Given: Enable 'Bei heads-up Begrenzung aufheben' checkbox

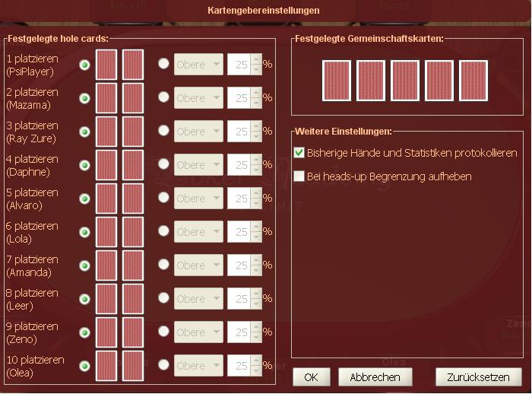Looking at the screenshot, I should coord(299,176).
